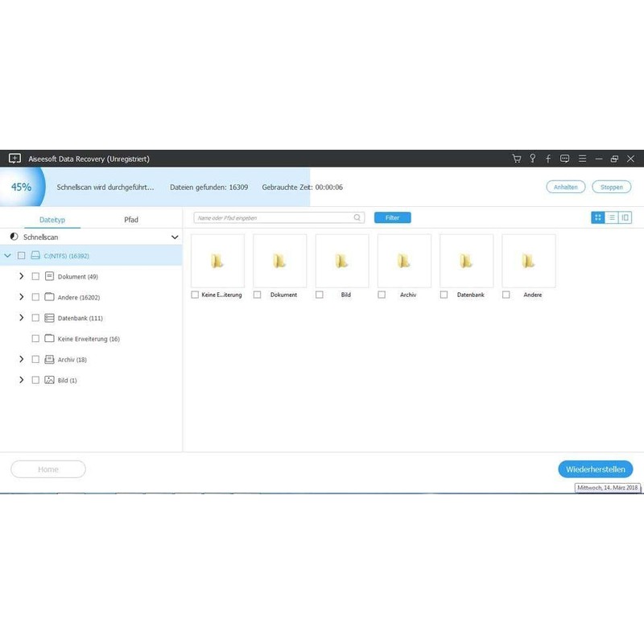The height and width of the screenshot is (644, 644).
Task: Open the feedback chat icon
Action: pyautogui.click(x=567, y=159)
